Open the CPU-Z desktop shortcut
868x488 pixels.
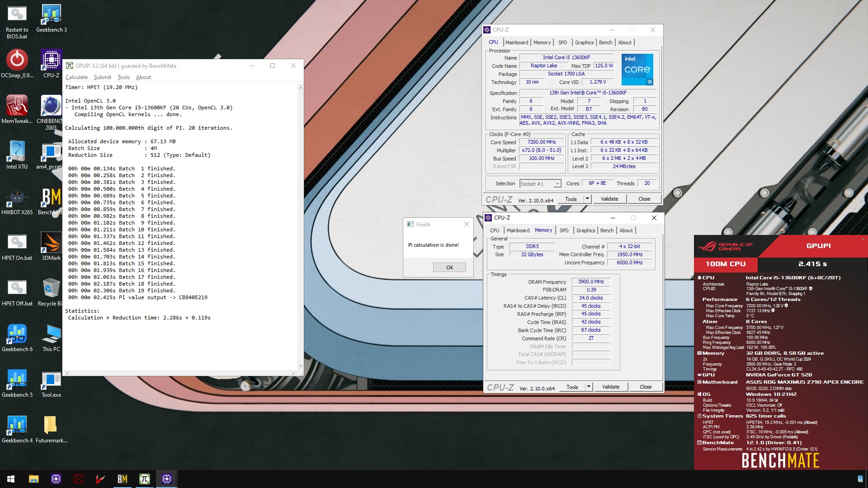(x=52, y=64)
